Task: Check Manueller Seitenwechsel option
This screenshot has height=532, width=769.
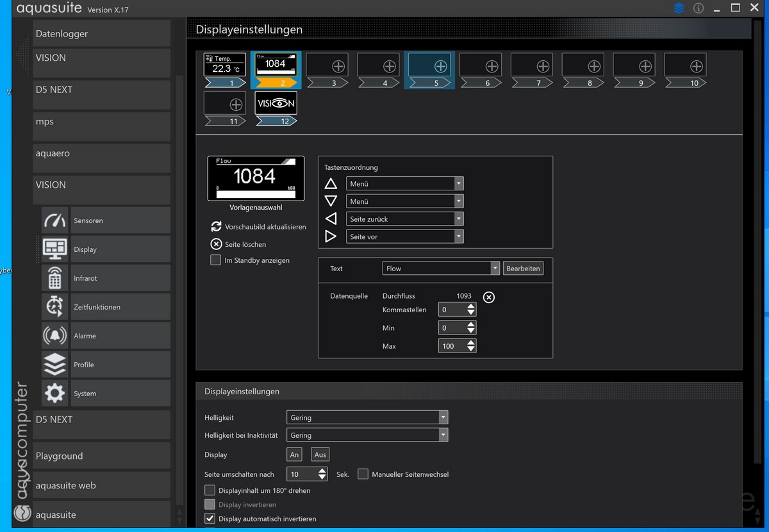Action: pyautogui.click(x=363, y=474)
